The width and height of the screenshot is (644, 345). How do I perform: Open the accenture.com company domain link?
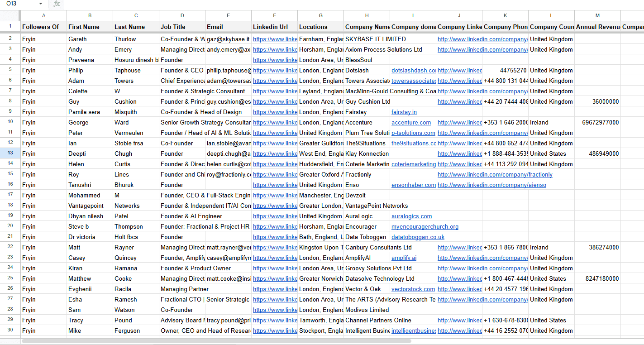[411, 122]
